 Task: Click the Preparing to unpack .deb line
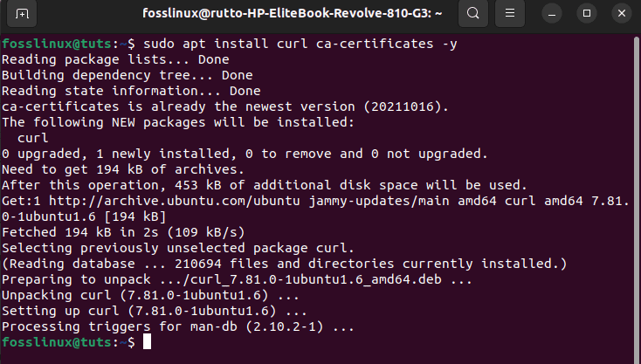[x=237, y=280]
